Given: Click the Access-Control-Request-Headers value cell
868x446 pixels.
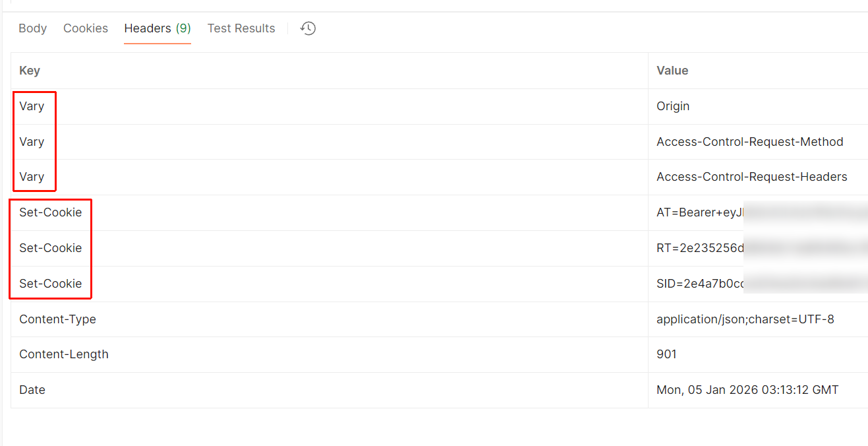Looking at the screenshot, I should tap(752, 177).
